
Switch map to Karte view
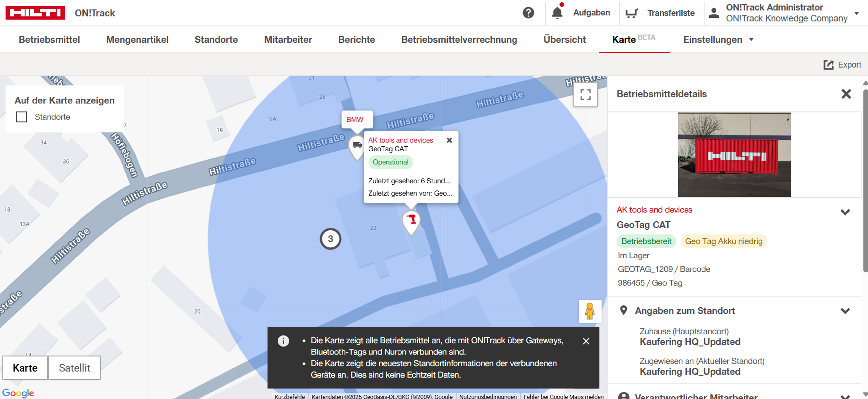pos(25,368)
